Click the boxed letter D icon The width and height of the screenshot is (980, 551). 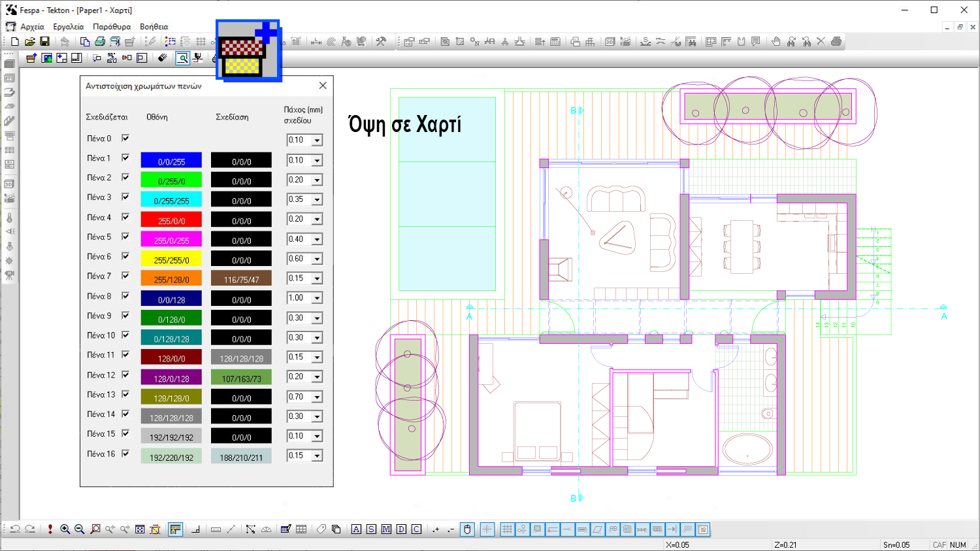pyautogui.click(x=401, y=529)
